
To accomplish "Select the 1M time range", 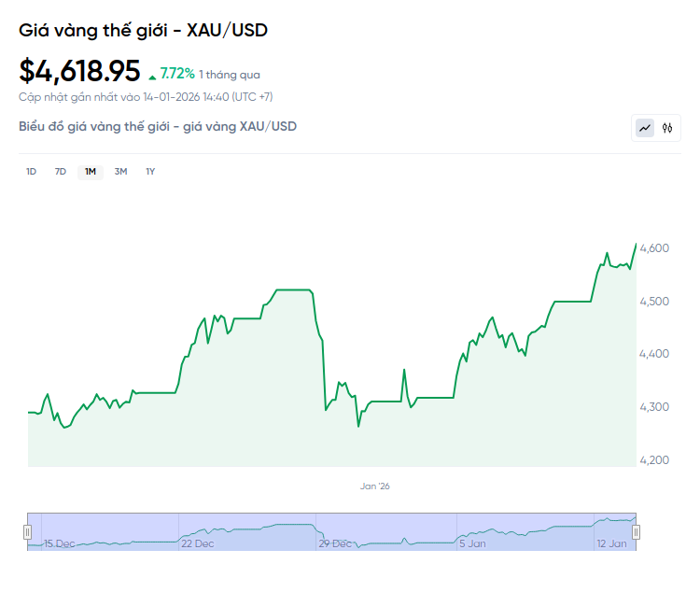I will 91,172.
